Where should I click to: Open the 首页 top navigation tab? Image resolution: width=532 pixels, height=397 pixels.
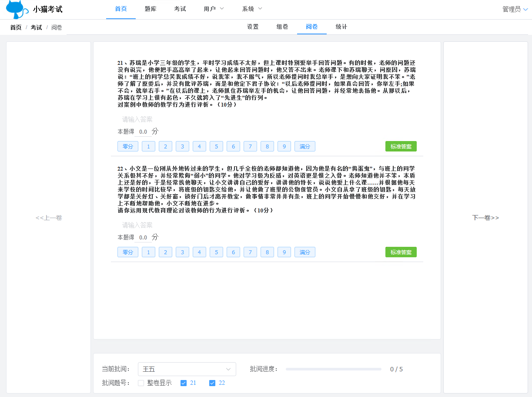pyautogui.click(x=121, y=9)
